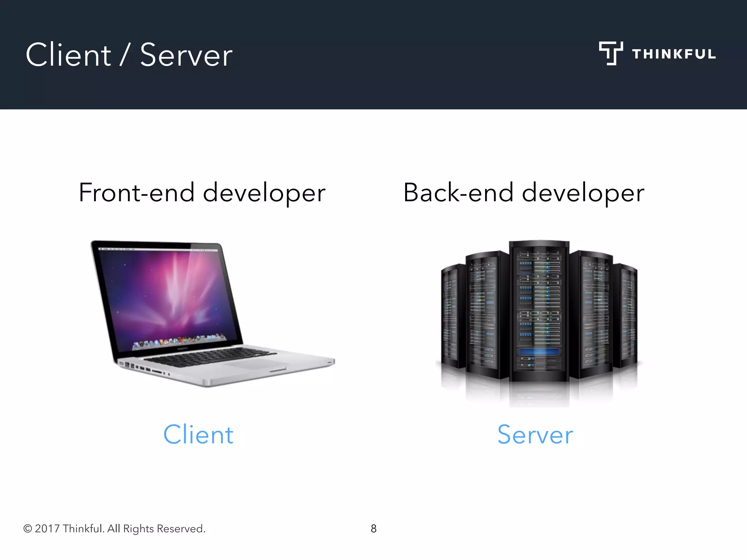Screen dimensions: 747x560
Task: Click the blue 'Client' label
Action: 198,435
